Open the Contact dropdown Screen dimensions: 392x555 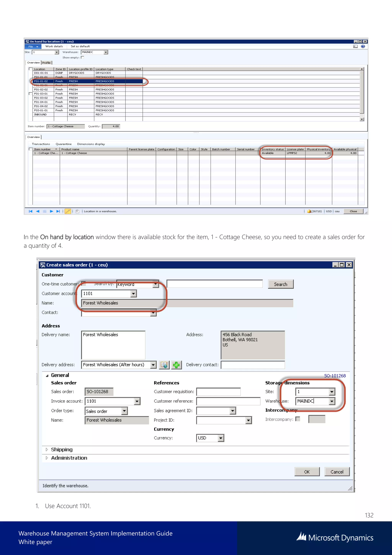click(153, 313)
